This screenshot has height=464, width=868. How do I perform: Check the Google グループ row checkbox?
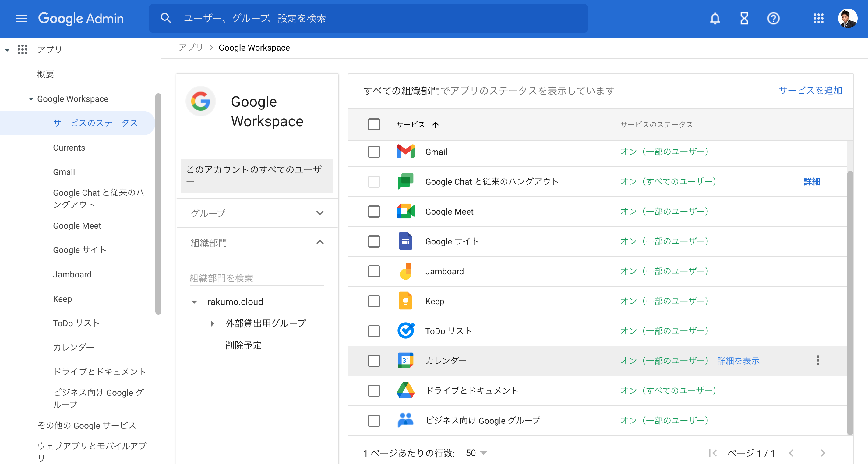(374, 420)
